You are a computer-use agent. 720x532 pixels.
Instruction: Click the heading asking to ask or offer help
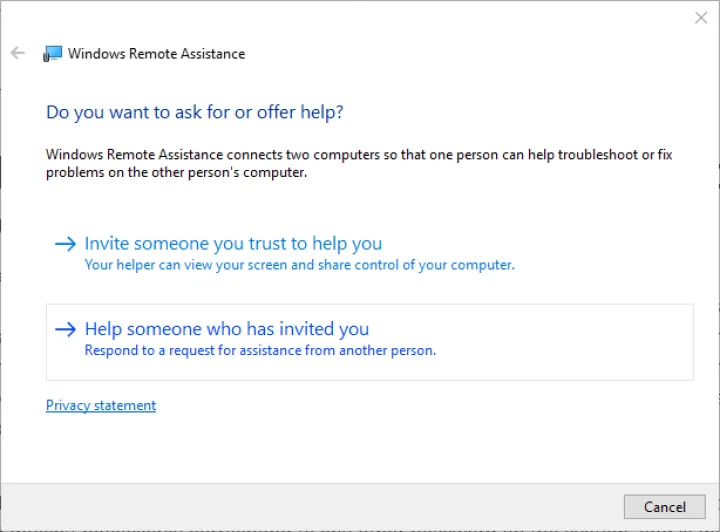click(195, 112)
